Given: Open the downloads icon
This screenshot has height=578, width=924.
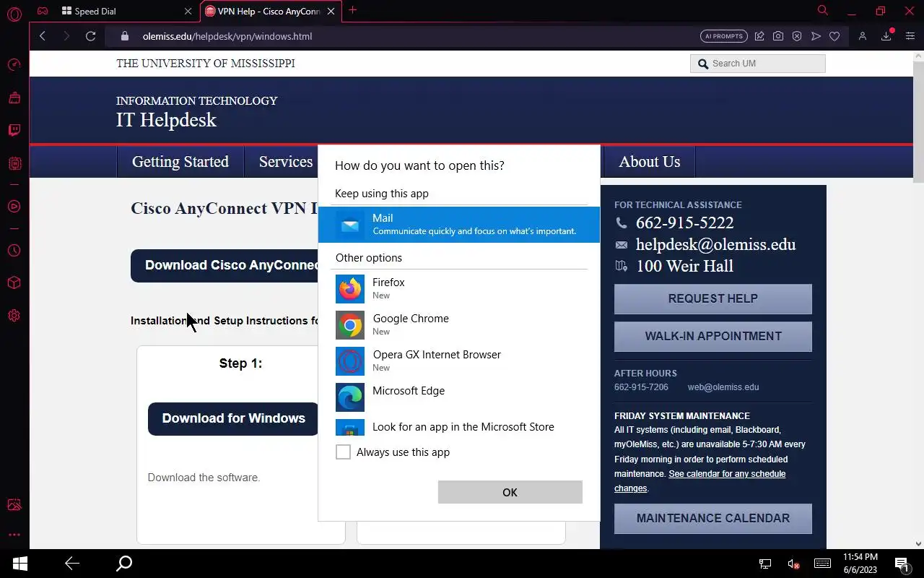Looking at the screenshot, I should point(886,36).
